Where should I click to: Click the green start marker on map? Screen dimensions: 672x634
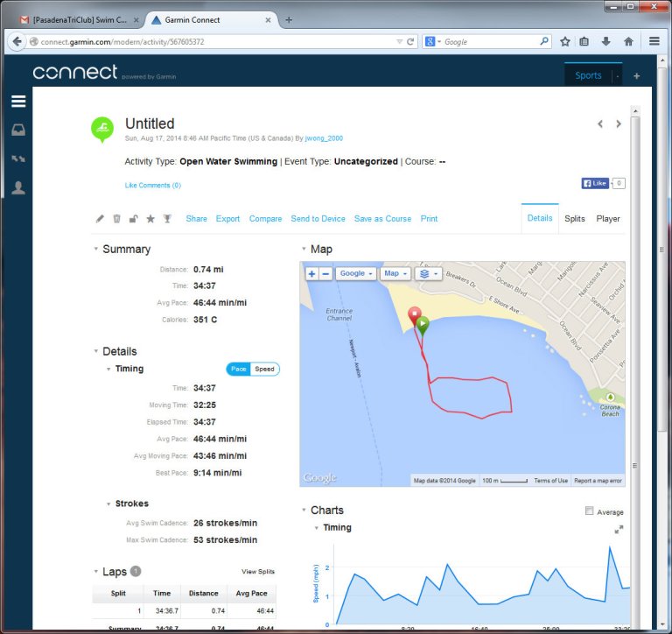pos(423,326)
